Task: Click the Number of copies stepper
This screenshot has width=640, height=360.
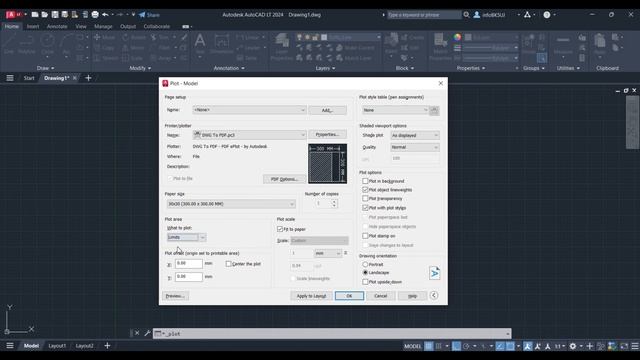Action: pyautogui.click(x=334, y=203)
